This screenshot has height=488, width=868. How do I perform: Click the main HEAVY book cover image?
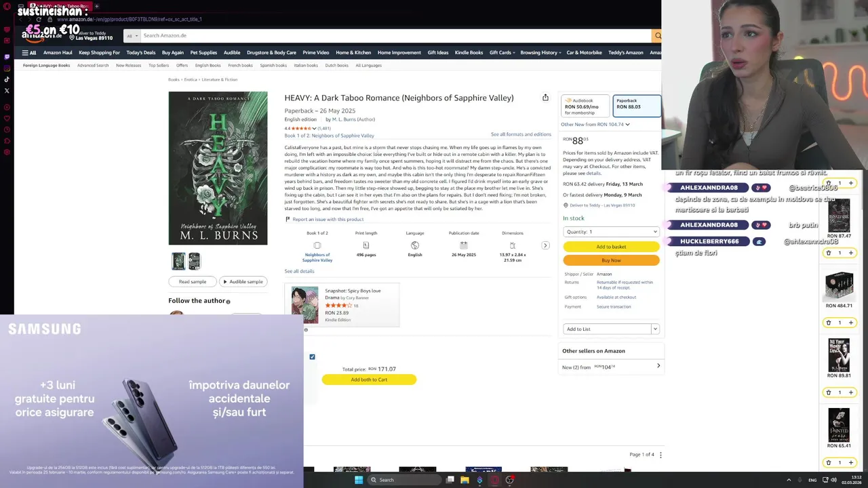tap(218, 168)
